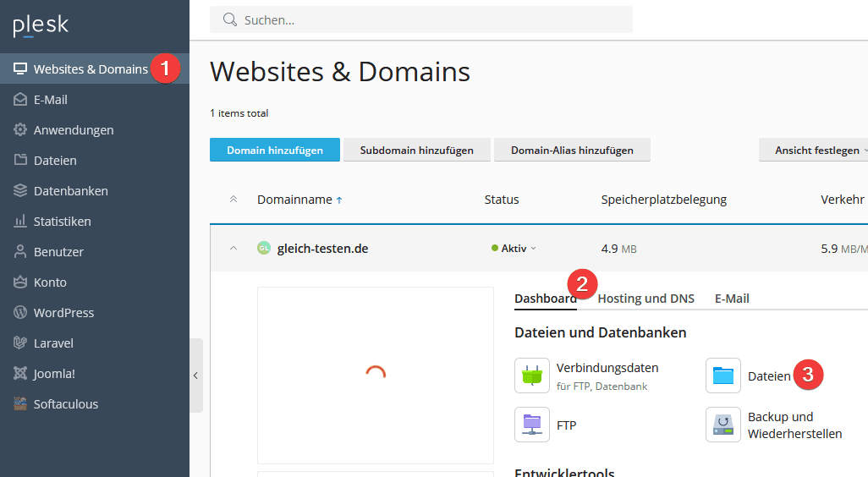The width and height of the screenshot is (868, 477).
Task: Collapse the left sidebar panel
Action: click(x=195, y=376)
